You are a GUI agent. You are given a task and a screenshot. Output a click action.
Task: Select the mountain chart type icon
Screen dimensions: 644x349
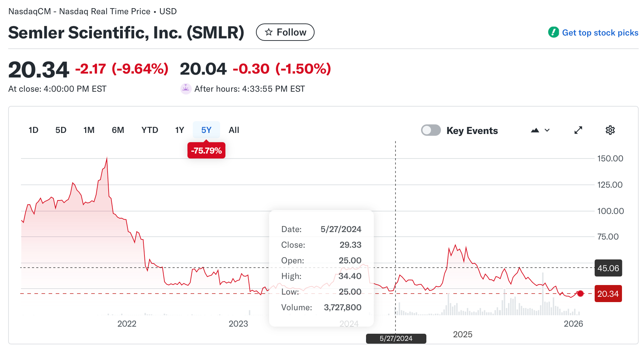tap(536, 130)
